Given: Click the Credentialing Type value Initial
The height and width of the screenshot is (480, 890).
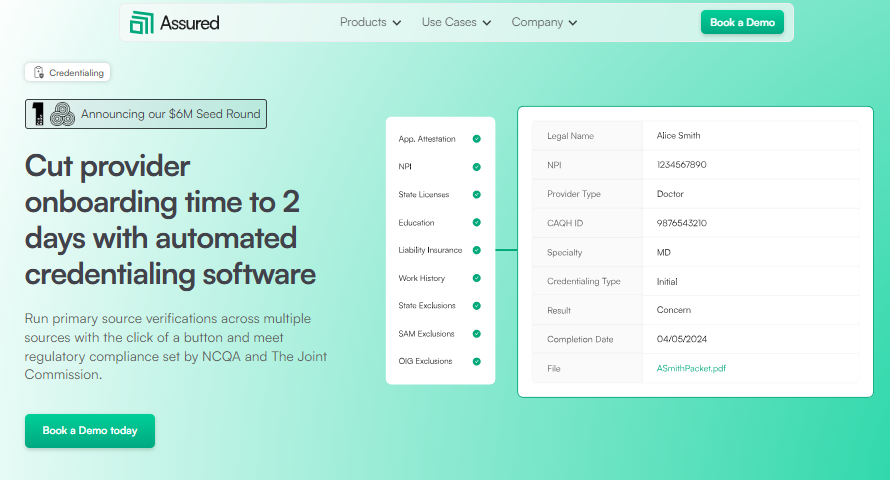Looking at the screenshot, I should coord(667,281).
